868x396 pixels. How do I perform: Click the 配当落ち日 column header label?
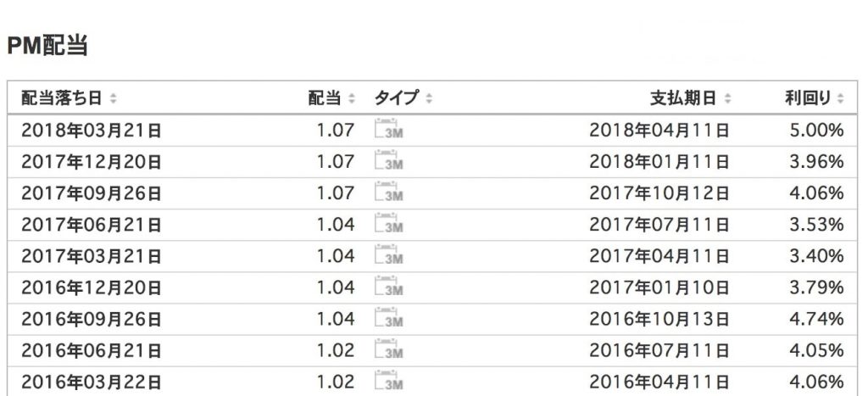pyautogui.click(x=61, y=98)
